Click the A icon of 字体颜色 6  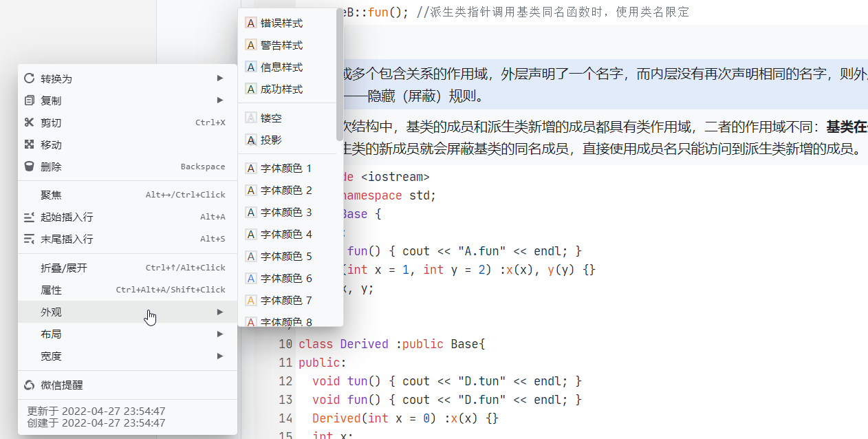pos(251,278)
